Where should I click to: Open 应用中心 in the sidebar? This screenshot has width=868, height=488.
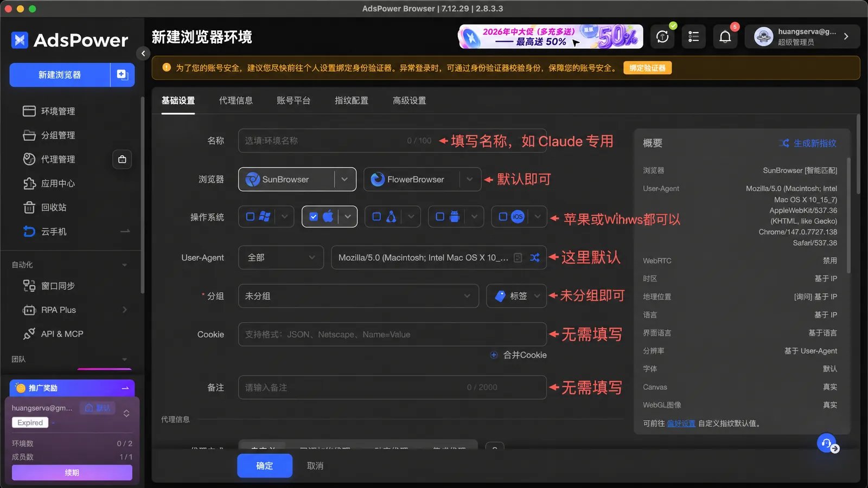pyautogui.click(x=49, y=183)
